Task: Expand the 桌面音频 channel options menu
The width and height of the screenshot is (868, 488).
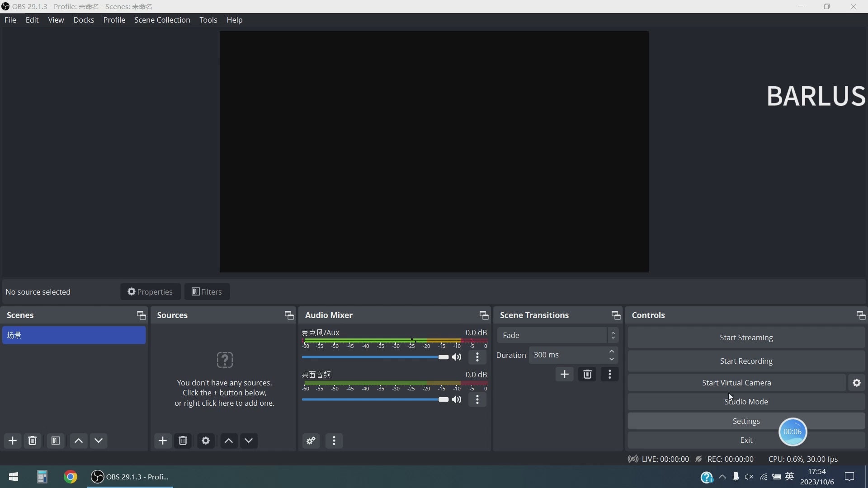Action: [x=477, y=399]
